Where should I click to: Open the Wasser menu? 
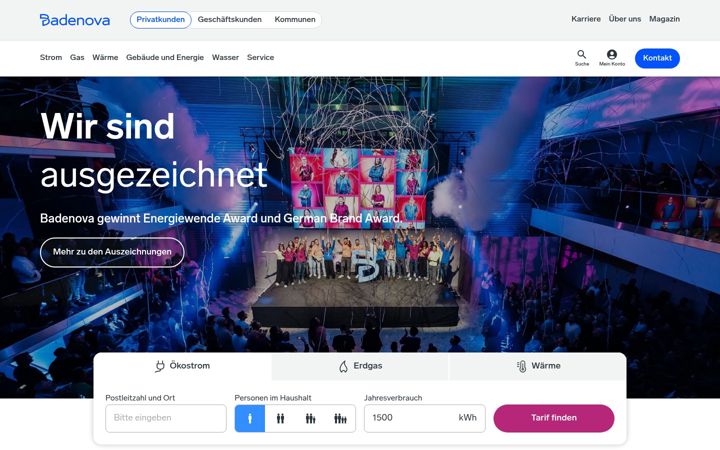(x=225, y=57)
